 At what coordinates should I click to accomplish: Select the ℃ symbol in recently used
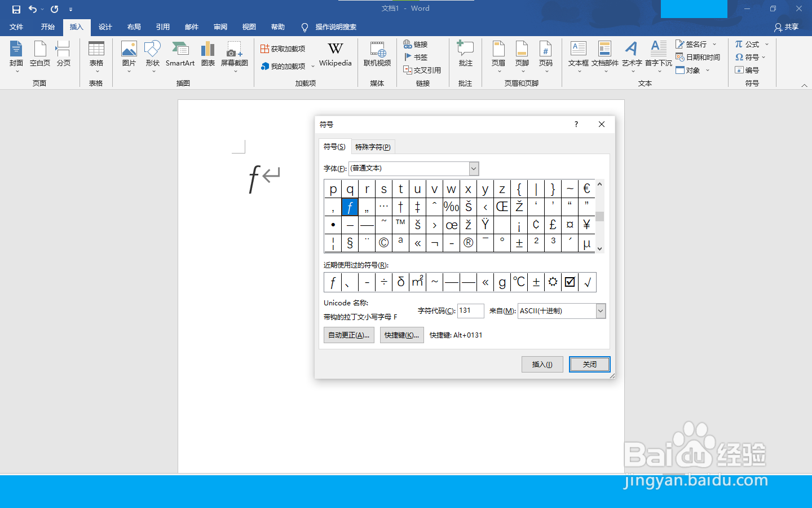click(x=519, y=282)
